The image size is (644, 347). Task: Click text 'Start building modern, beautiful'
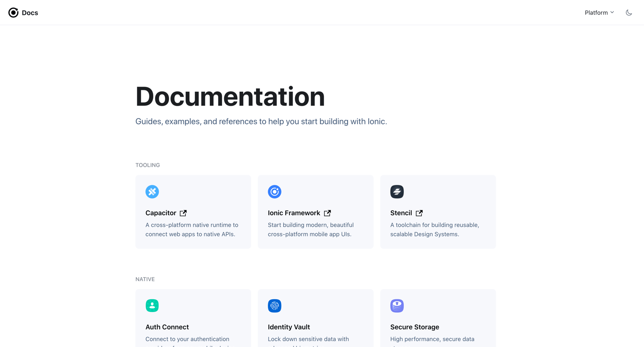(x=310, y=225)
